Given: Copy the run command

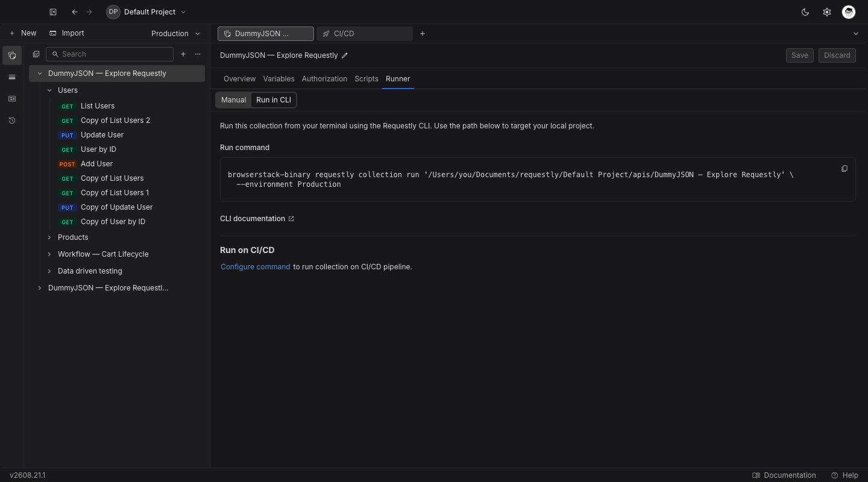Looking at the screenshot, I should pos(844,169).
